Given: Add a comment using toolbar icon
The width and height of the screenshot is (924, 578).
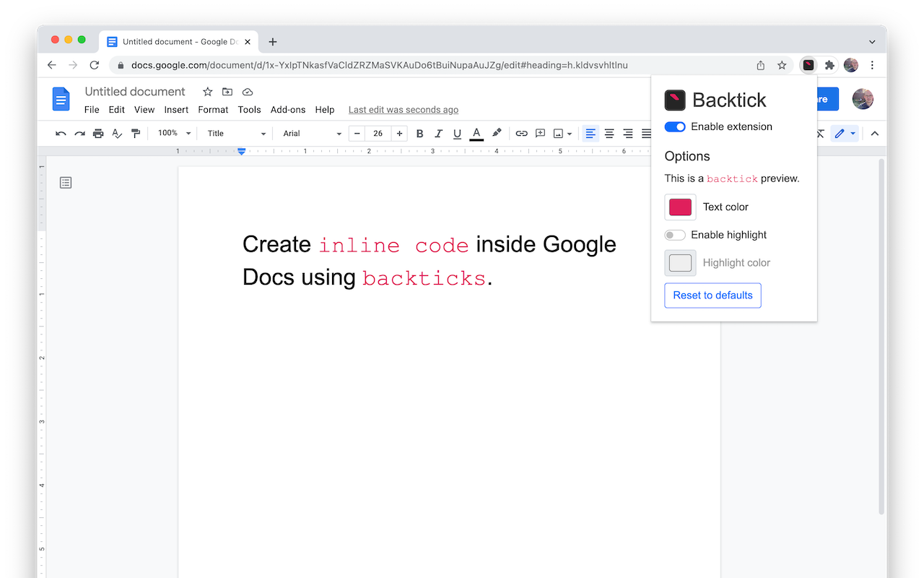Looking at the screenshot, I should [x=540, y=134].
